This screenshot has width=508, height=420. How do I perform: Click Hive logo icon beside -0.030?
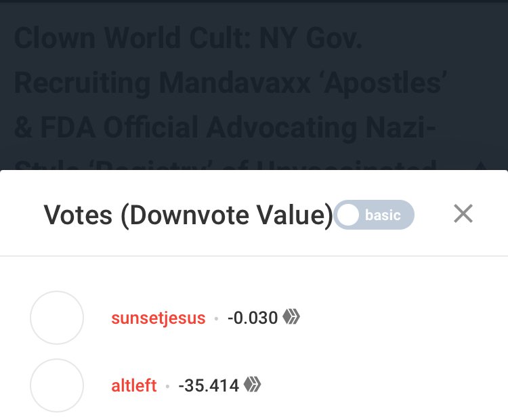click(x=291, y=316)
